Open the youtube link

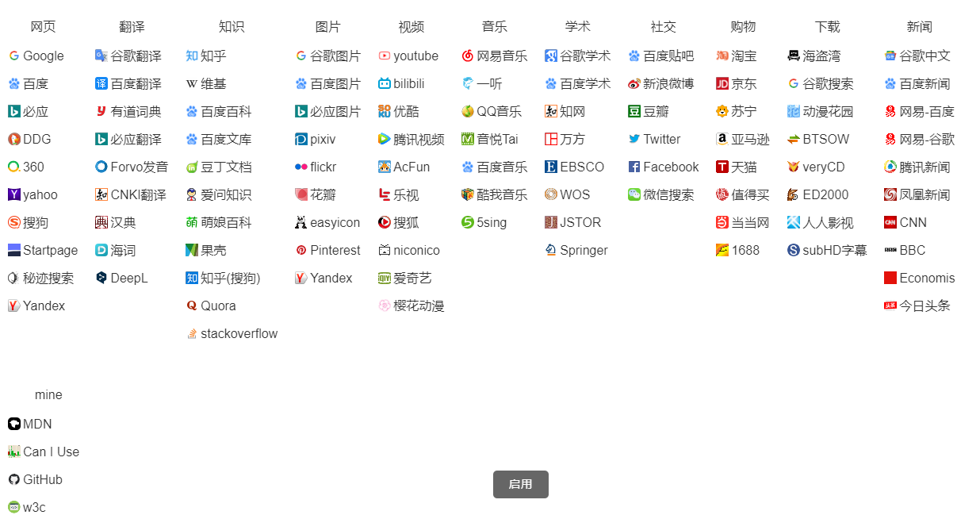pos(415,56)
